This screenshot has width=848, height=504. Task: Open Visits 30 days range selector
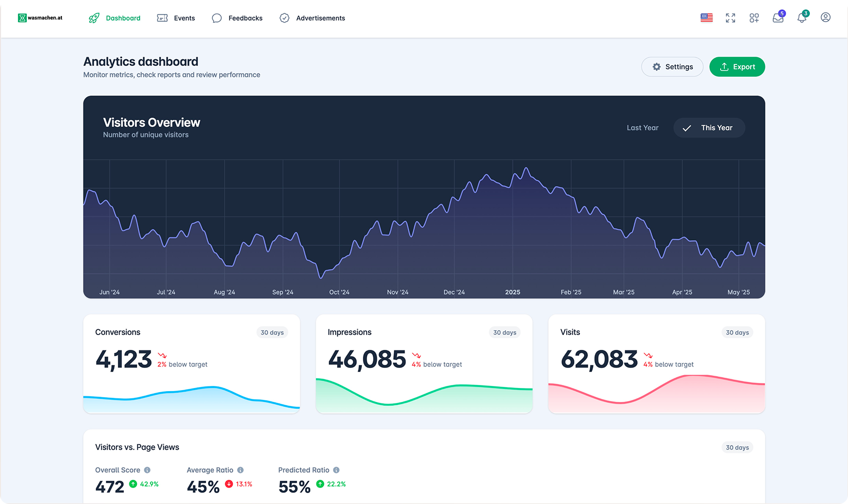coord(737,332)
